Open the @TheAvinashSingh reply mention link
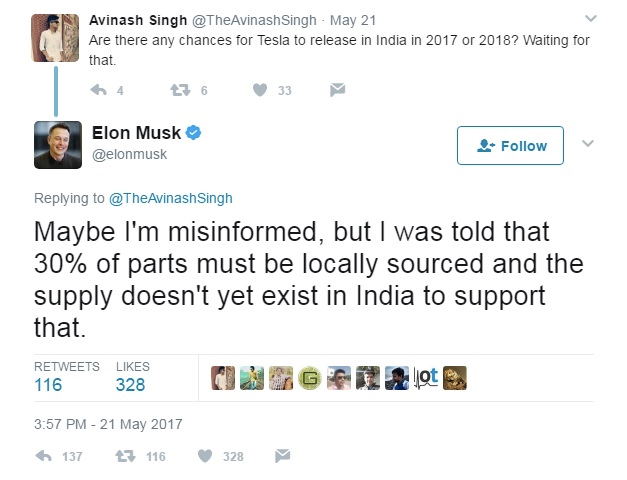627x480 pixels. click(x=171, y=198)
